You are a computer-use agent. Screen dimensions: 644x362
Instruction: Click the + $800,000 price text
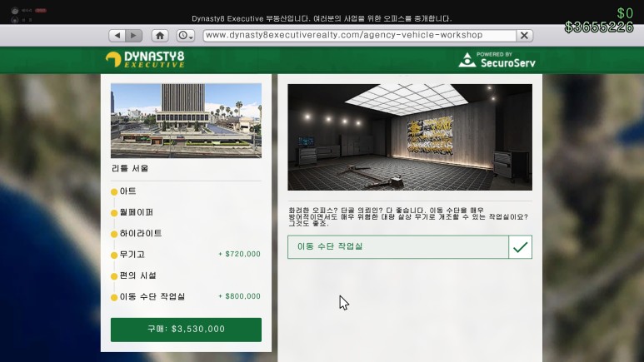[x=239, y=296]
